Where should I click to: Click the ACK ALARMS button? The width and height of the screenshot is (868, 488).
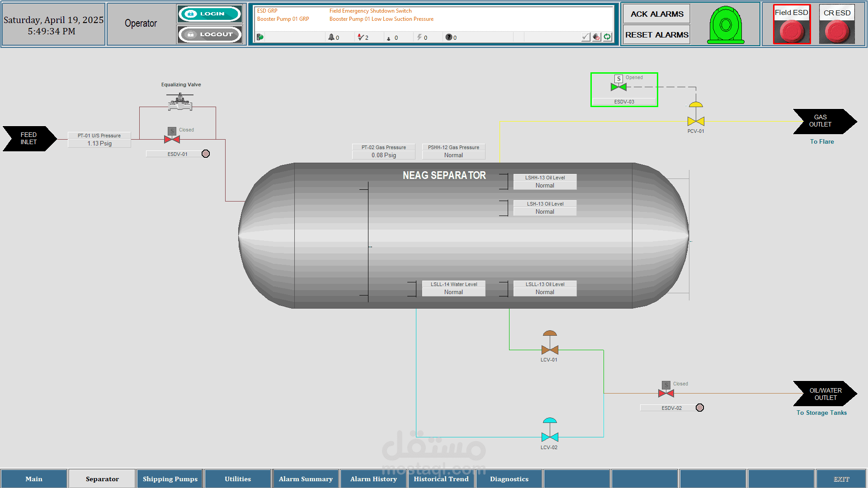(x=656, y=14)
